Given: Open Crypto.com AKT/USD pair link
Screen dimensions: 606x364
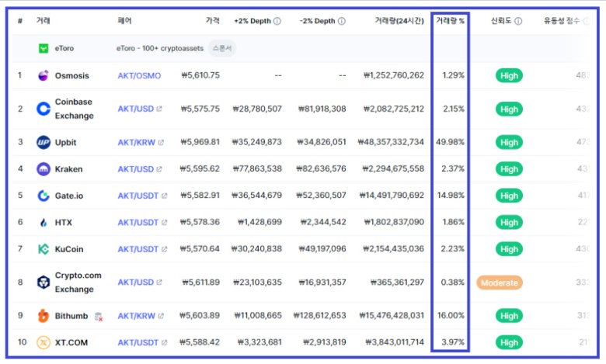Looking at the screenshot, I should click(x=136, y=283).
